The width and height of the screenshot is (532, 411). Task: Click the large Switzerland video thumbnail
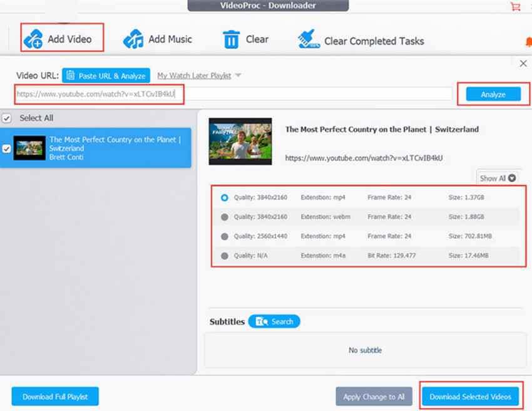point(240,142)
